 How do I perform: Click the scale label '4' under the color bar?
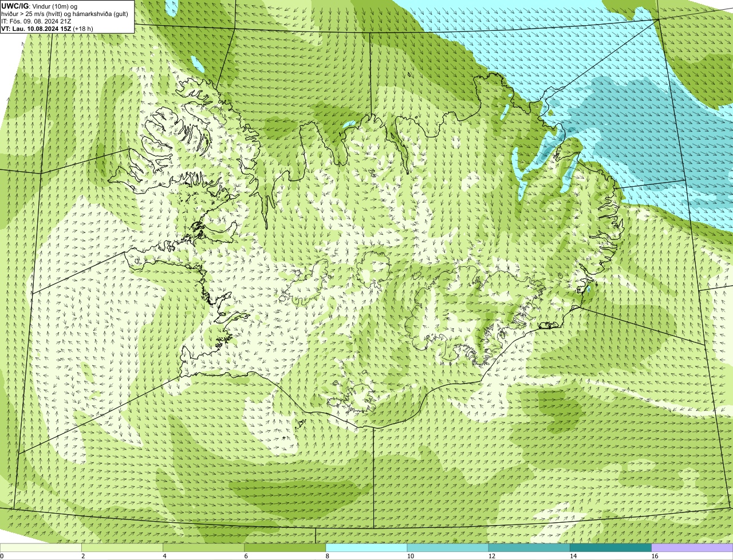[164, 556]
